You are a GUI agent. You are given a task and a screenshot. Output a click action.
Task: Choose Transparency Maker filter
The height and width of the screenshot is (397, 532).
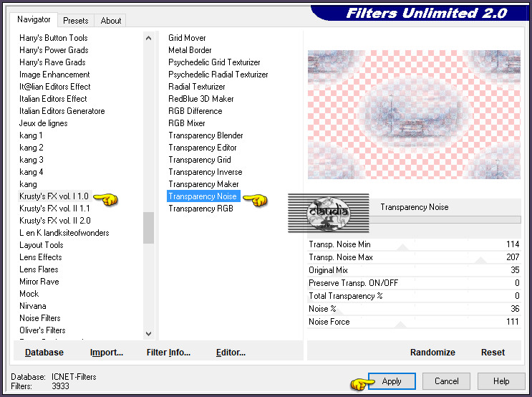click(203, 184)
